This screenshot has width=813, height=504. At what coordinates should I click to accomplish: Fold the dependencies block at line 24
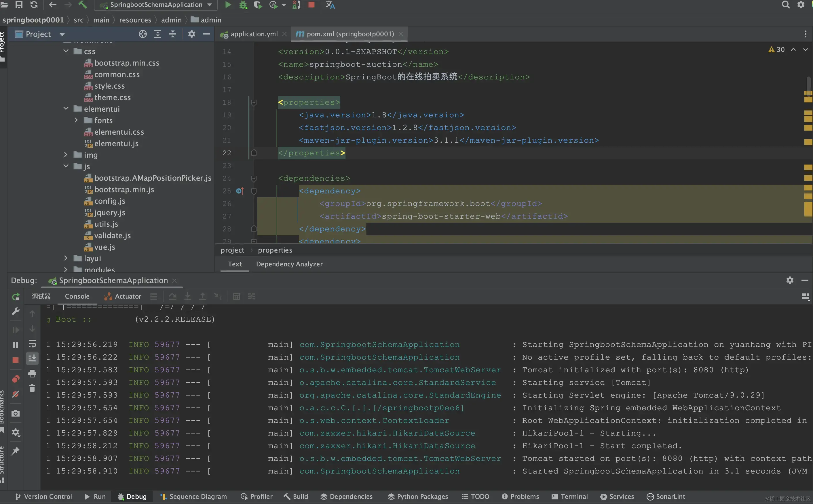point(254,179)
